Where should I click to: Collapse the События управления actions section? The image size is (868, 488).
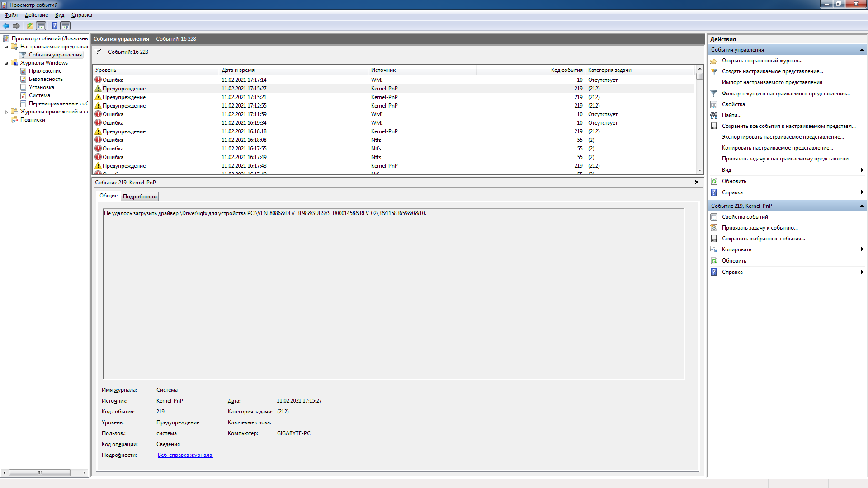[862, 50]
